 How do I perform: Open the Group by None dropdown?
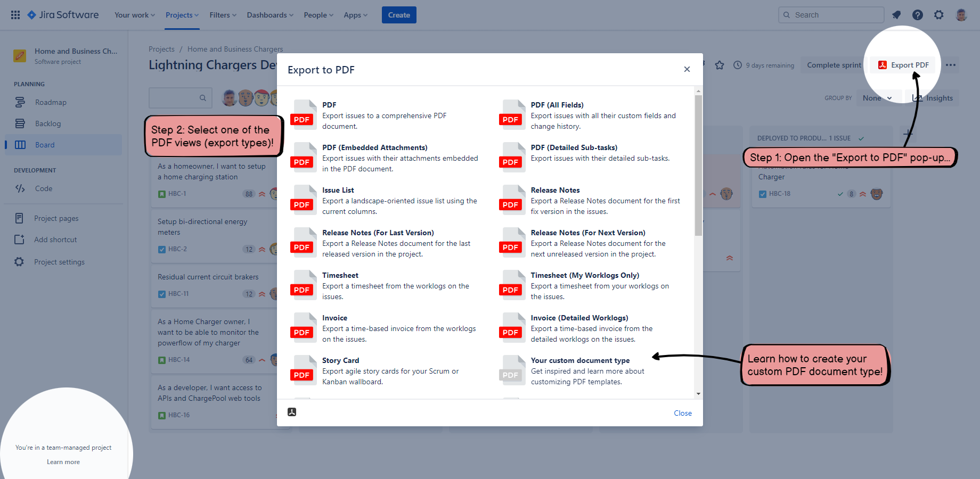pos(877,98)
